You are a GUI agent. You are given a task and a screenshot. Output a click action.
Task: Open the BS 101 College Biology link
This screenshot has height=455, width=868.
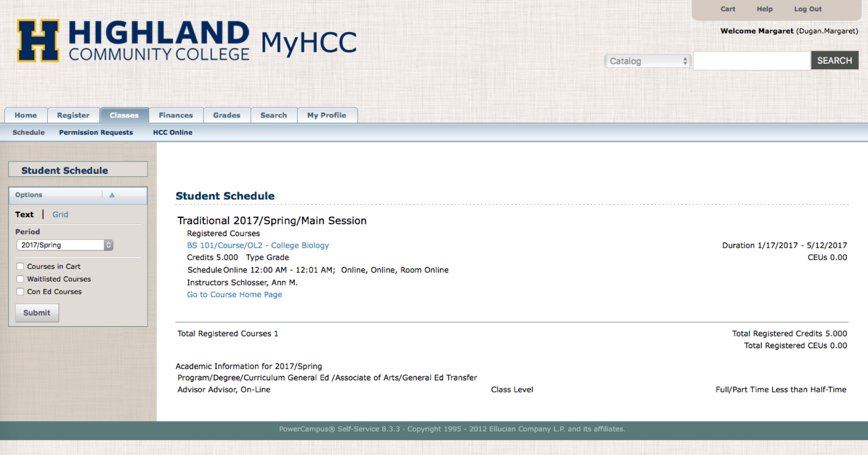click(258, 246)
